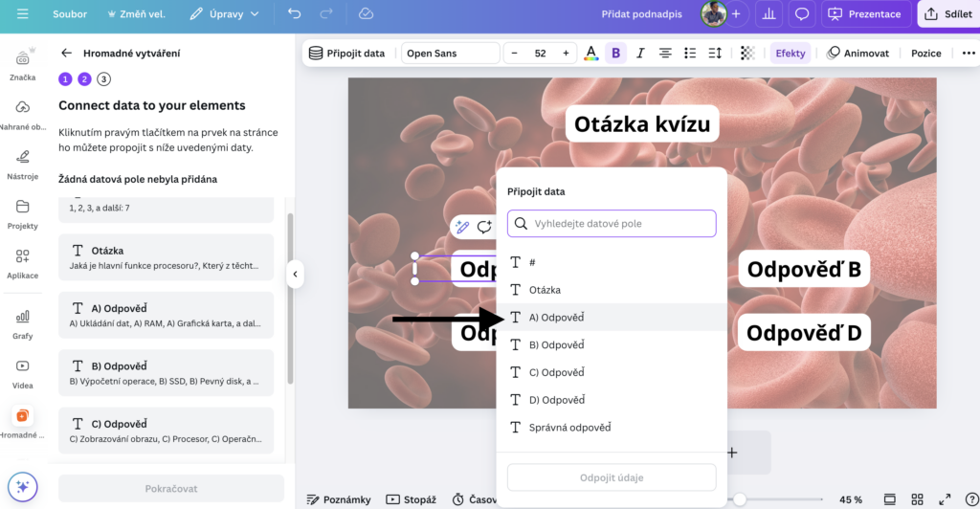980x509 pixels.
Task: Go back from Hromadné vytváření
Action: click(66, 53)
